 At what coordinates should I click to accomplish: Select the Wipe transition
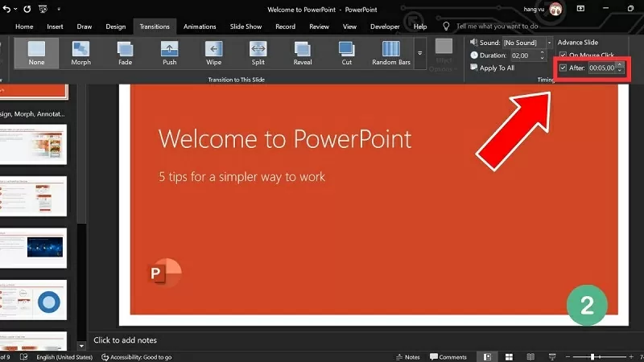[213, 54]
